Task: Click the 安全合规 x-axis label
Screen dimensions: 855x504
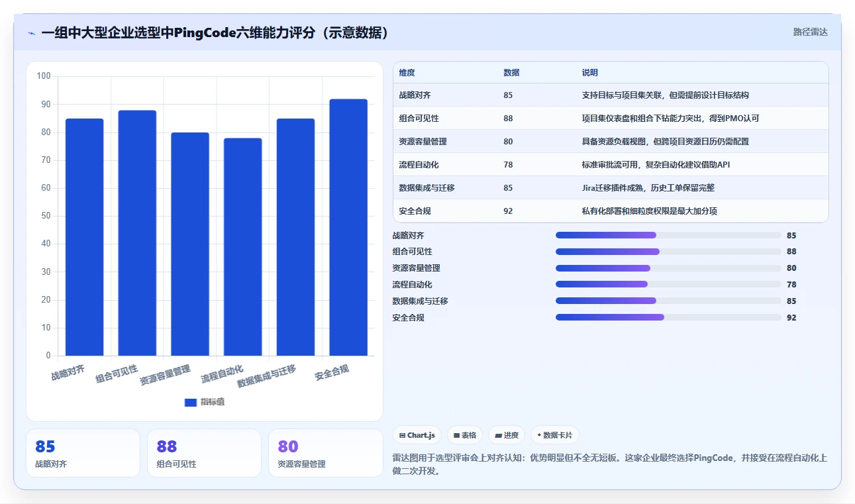Action: (332, 373)
